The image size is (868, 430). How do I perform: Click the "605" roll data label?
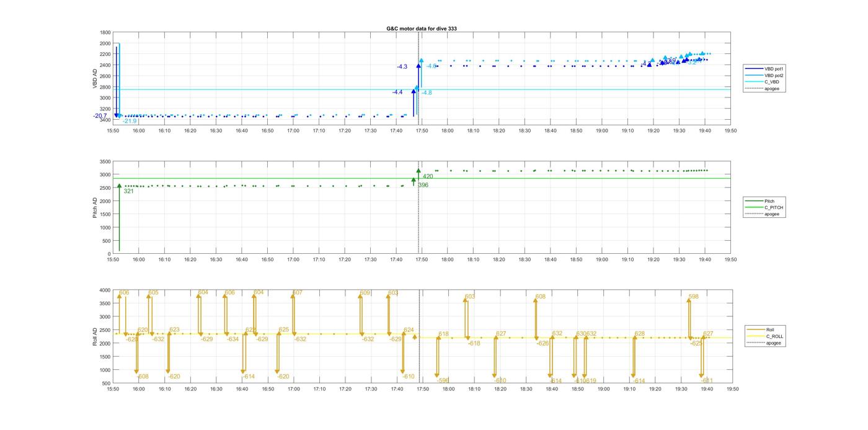tap(153, 292)
